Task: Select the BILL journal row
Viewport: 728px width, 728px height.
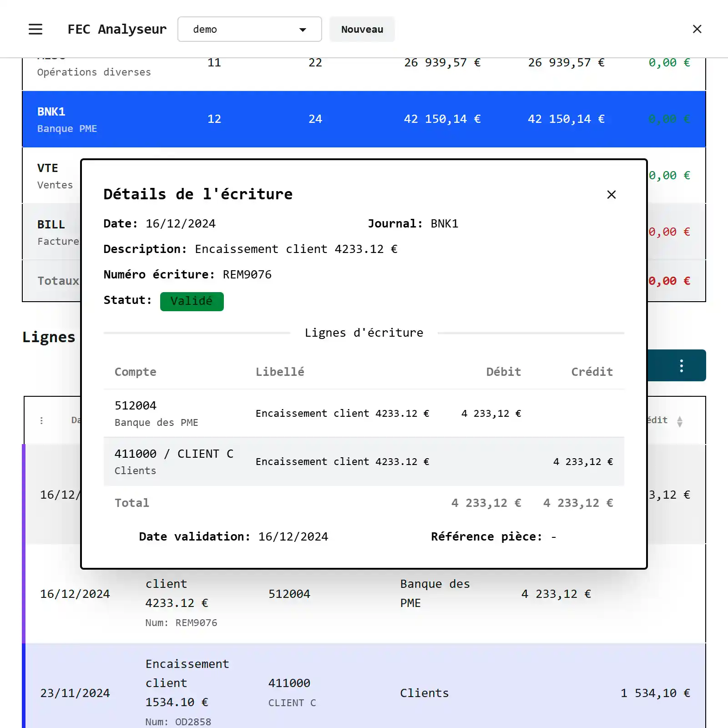Action: click(x=51, y=232)
